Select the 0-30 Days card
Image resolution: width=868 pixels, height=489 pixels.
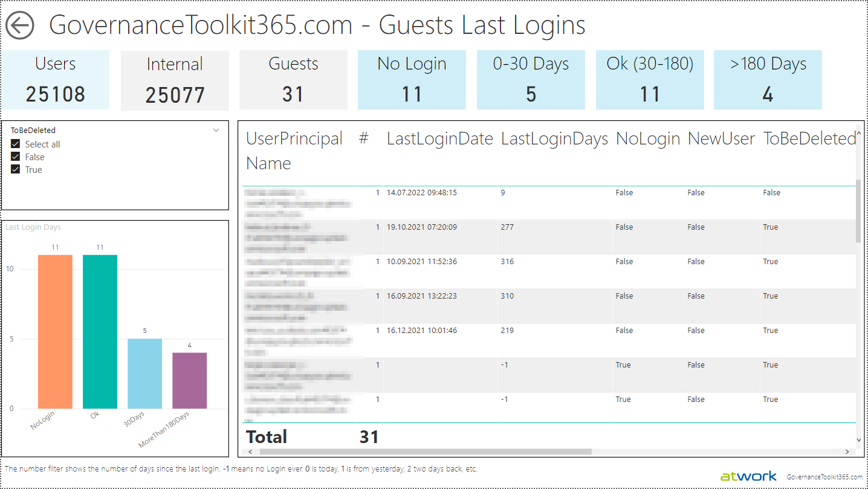point(531,80)
